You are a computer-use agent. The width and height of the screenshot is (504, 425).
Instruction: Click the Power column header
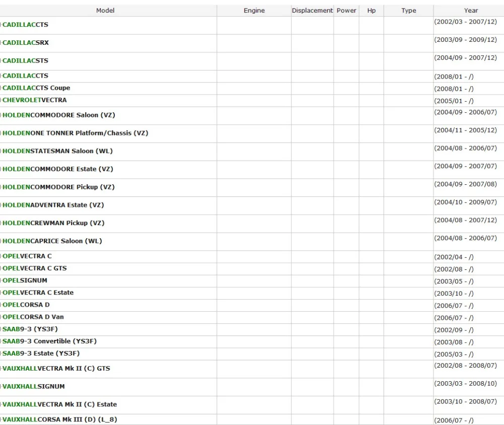tap(347, 10)
